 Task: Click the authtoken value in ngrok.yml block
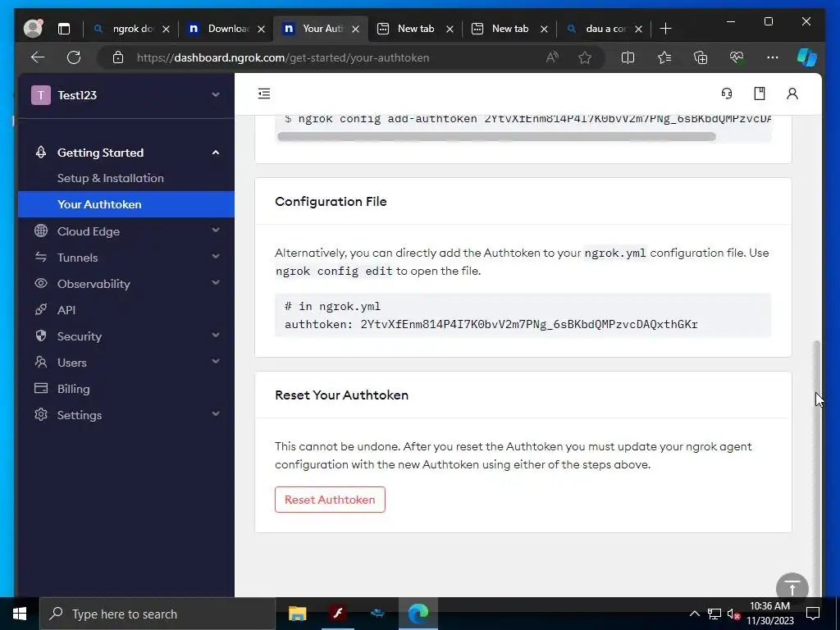[529, 324]
